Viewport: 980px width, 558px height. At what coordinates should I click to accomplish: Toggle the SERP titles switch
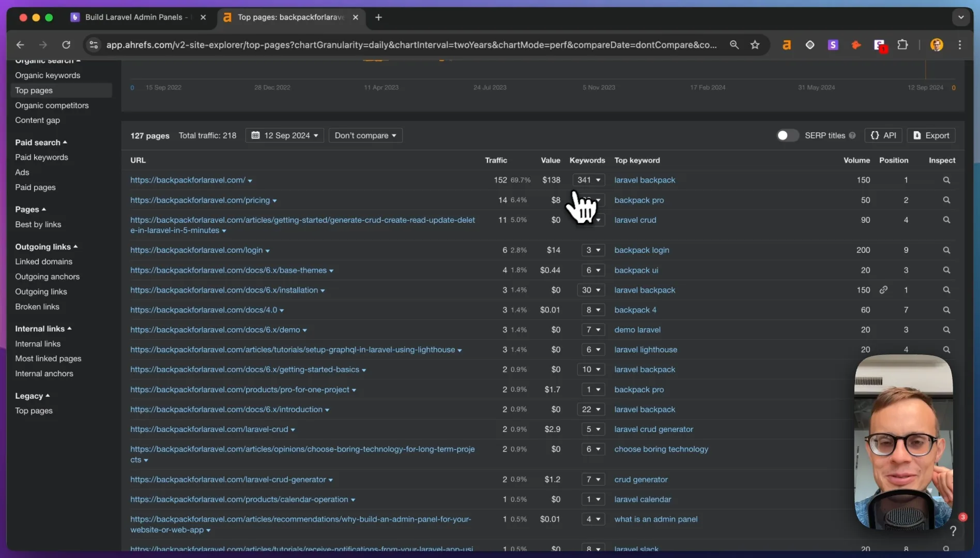[787, 135]
